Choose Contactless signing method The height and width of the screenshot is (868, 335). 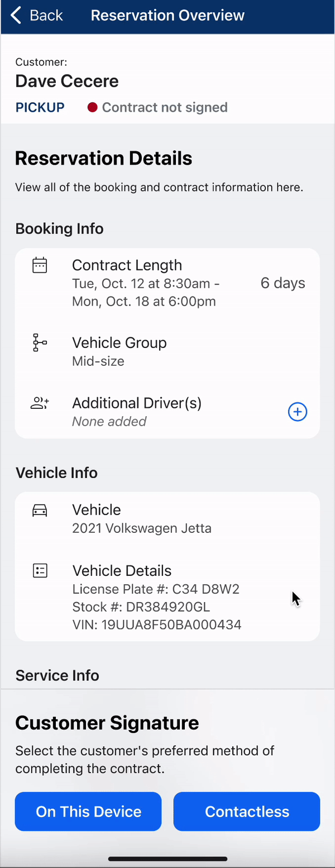coord(247,812)
